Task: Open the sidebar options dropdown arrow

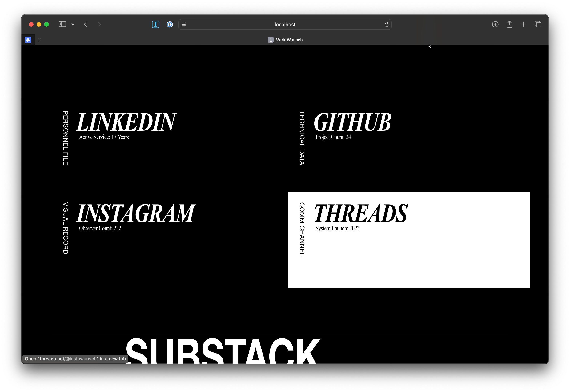Action: 73,24
